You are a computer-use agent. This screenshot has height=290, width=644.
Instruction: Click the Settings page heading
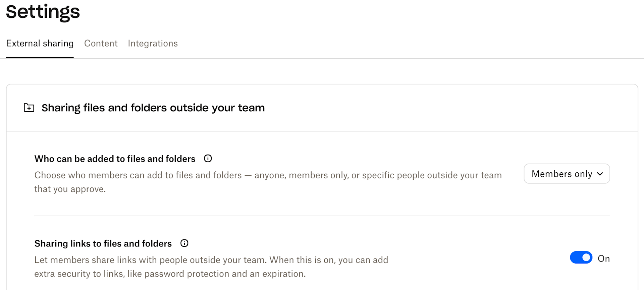(43, 12)
